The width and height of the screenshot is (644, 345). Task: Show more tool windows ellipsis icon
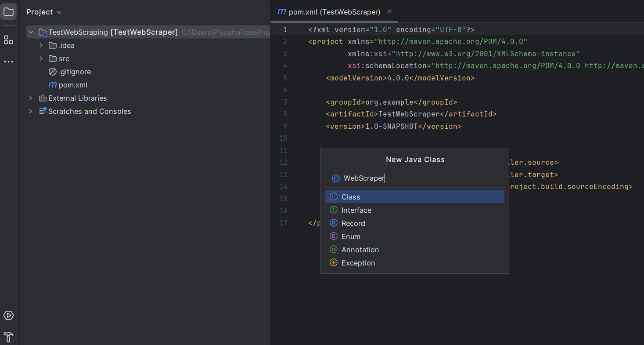pos(8,62)
